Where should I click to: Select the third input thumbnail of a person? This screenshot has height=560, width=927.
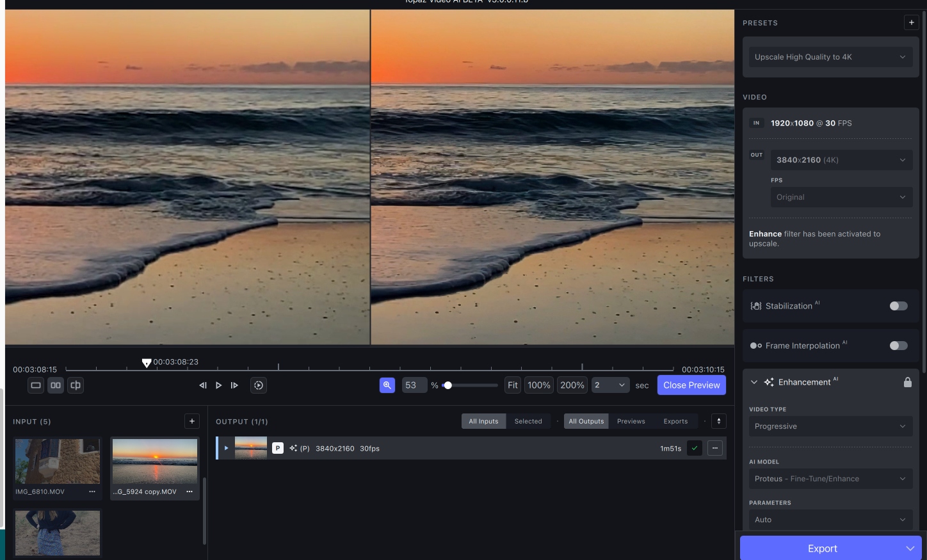(x=58, y=532)
